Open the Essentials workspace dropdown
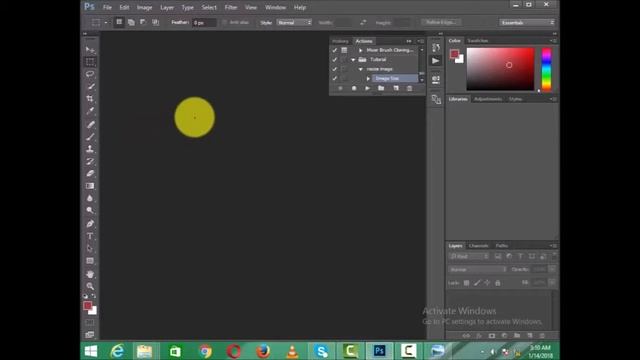This screenshot has width=640, height=360. point(527,22)
